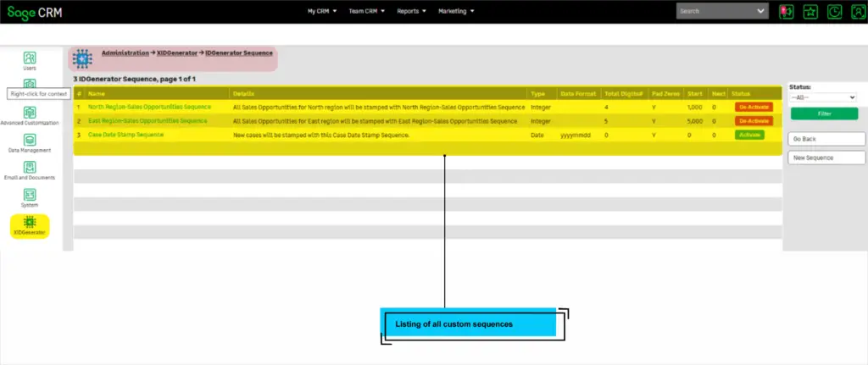
Task: Open the Users administration icon
Action: [x=30, y=58]
